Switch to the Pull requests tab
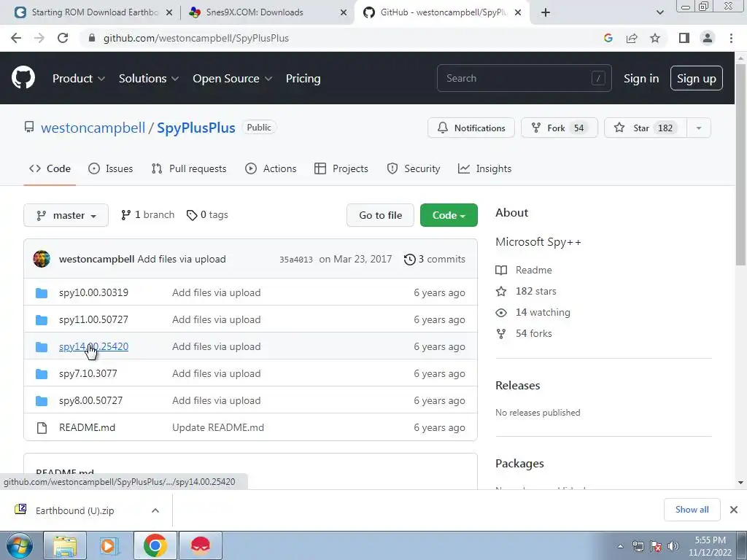 pyautogui.click(x=189, y=168)
